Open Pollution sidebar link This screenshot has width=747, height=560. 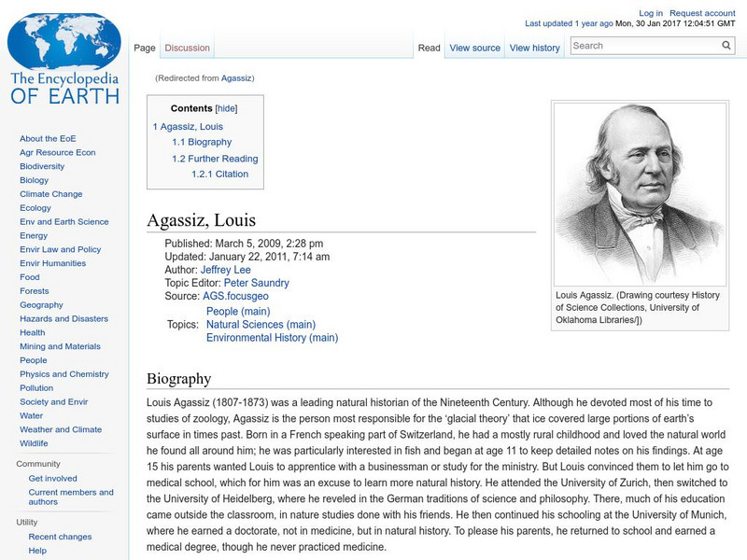(x=36, y=387)
